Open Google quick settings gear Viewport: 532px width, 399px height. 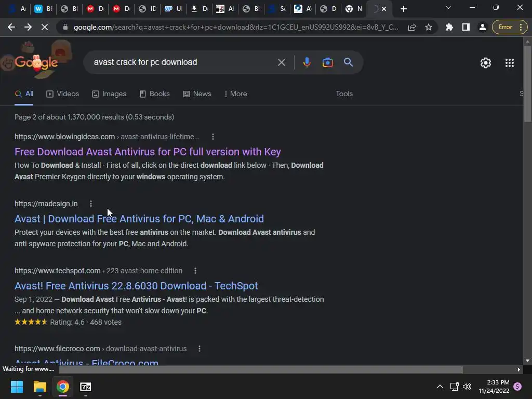point(486,63)
